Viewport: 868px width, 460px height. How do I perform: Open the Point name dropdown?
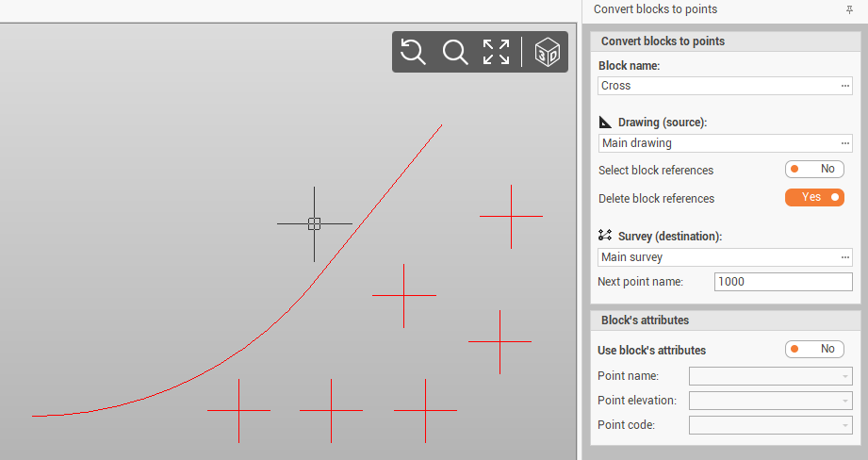(x=770, y=376)
